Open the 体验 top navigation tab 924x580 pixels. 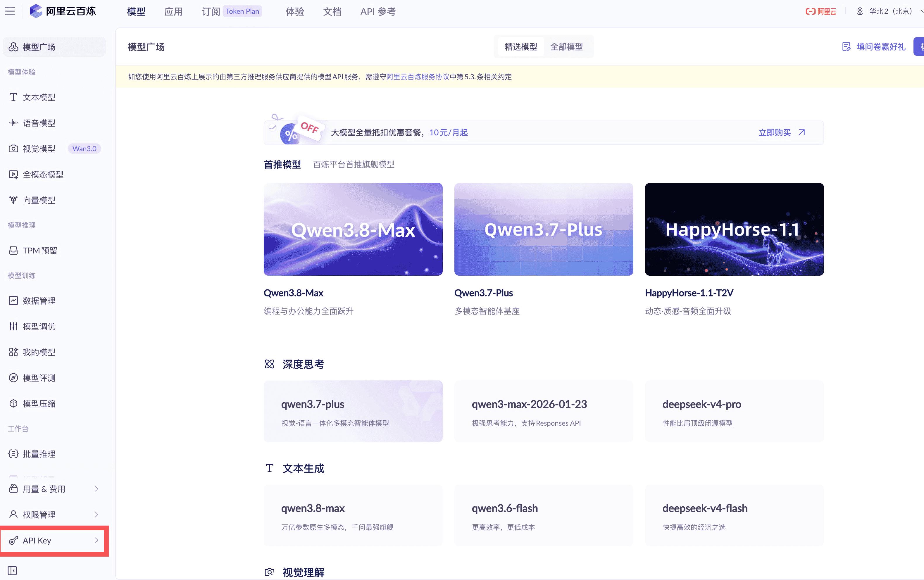pyautogui.click(x=295, y=11)
